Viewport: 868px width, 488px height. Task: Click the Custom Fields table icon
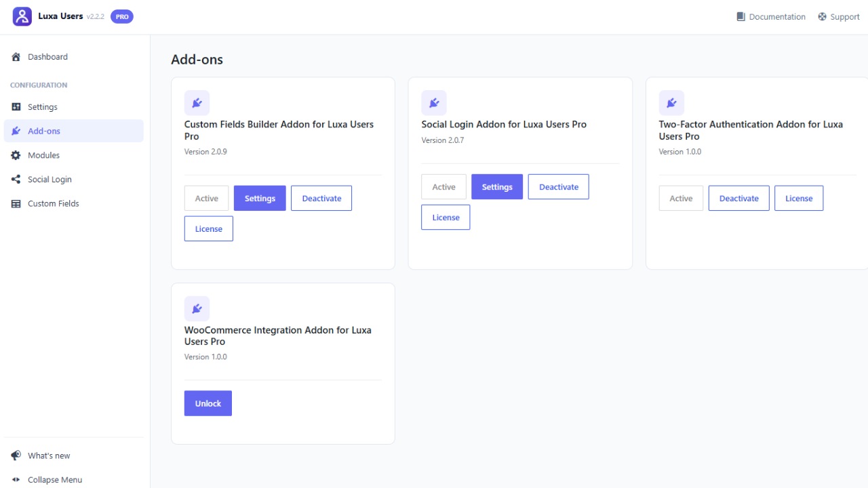16,203
